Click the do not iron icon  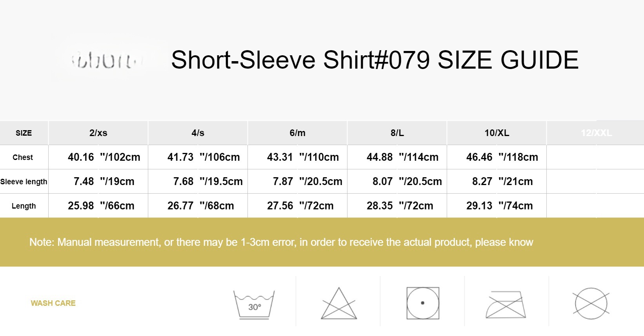(506, 304)
